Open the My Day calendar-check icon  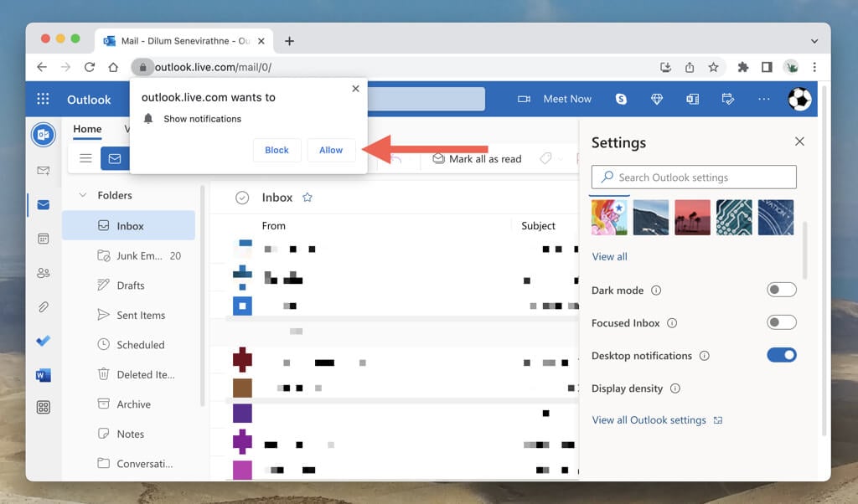click(x=728, y=99)
